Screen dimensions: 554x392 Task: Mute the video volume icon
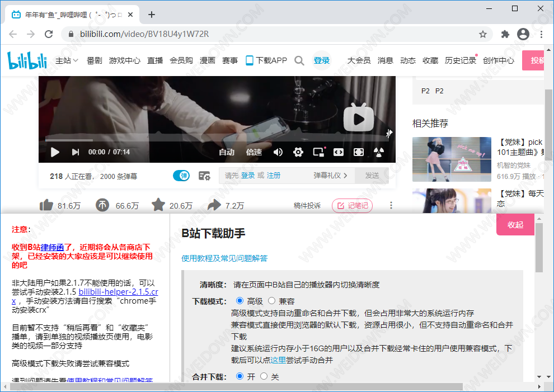(278, 152)
